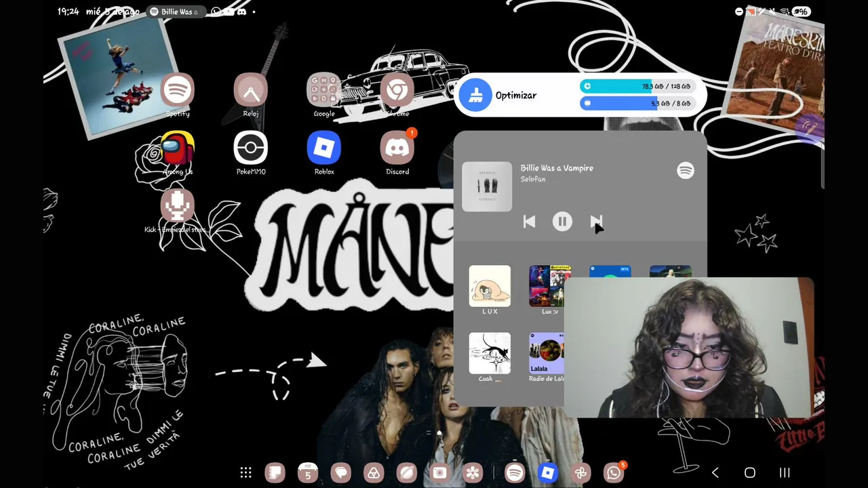Tap the webcam overlay video
The image size is (868, 488).
pyautogui.click(x=688, y=348)
